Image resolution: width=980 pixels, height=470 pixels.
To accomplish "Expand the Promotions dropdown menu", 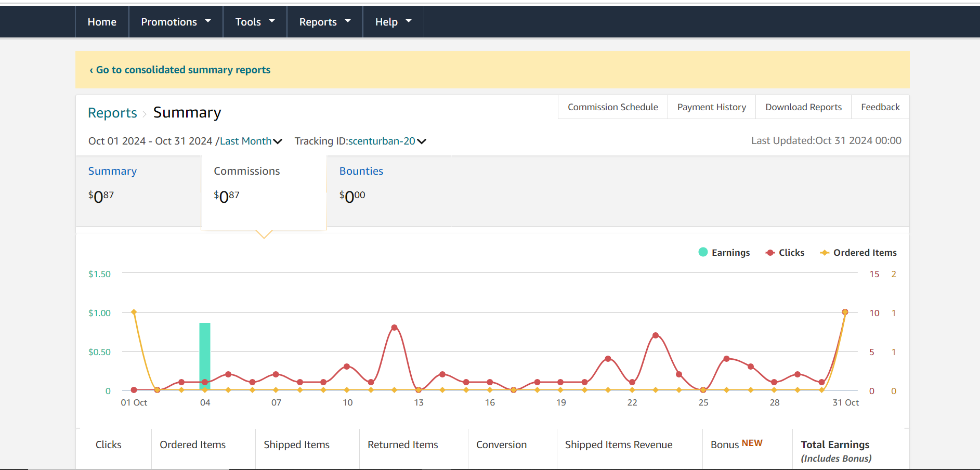I will pyautogui.click(x=176, y=22).
